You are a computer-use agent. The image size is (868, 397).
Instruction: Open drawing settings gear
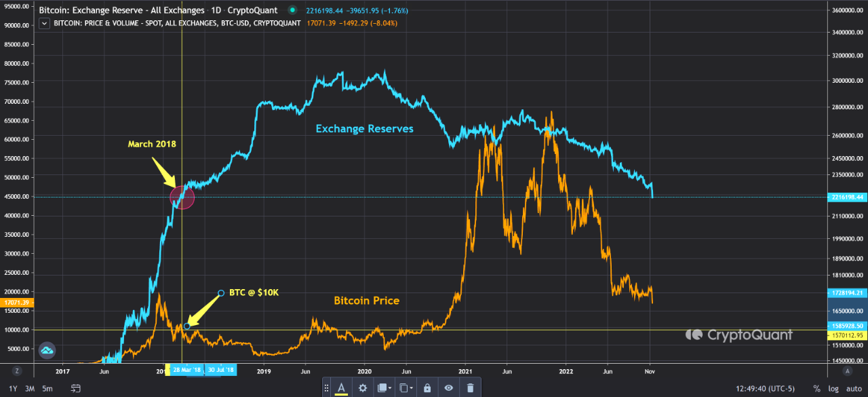coord(363,387)
